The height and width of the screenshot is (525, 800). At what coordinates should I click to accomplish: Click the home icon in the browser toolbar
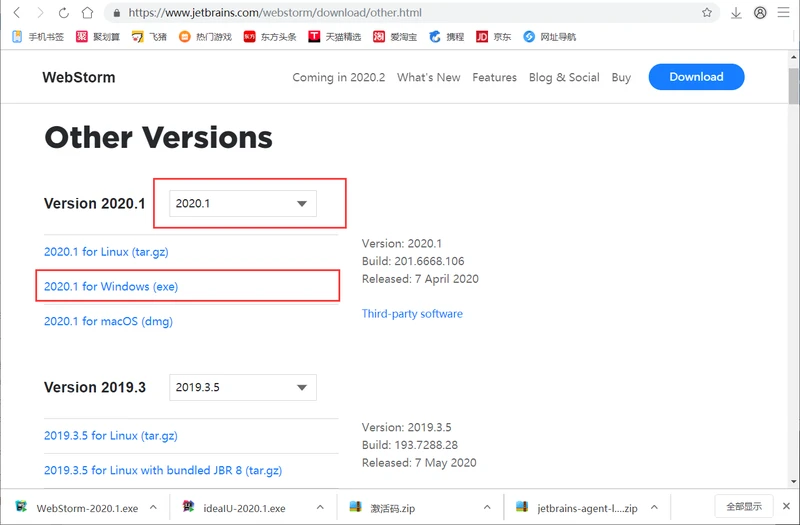tap(88, 13)
